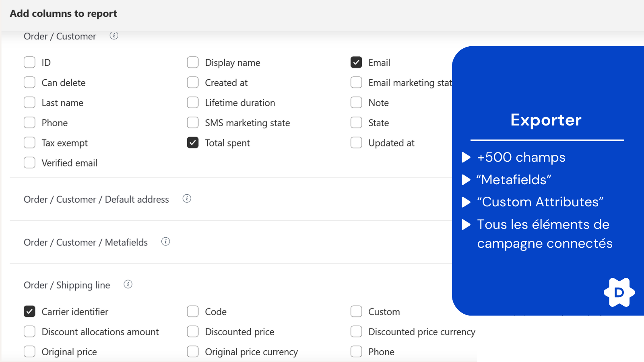Enable SMS marketing state column
This screenshot has width=644, height=362.
(x=193, y=123)
